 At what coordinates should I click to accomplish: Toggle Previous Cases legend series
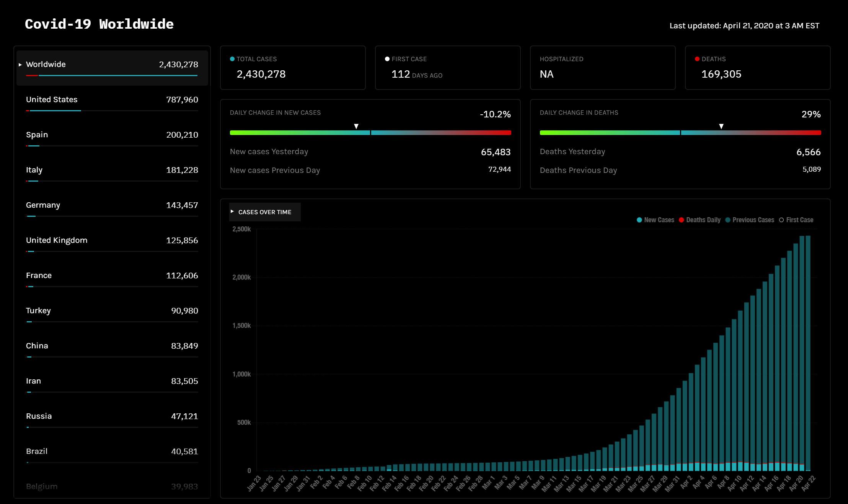coord(749,220)
